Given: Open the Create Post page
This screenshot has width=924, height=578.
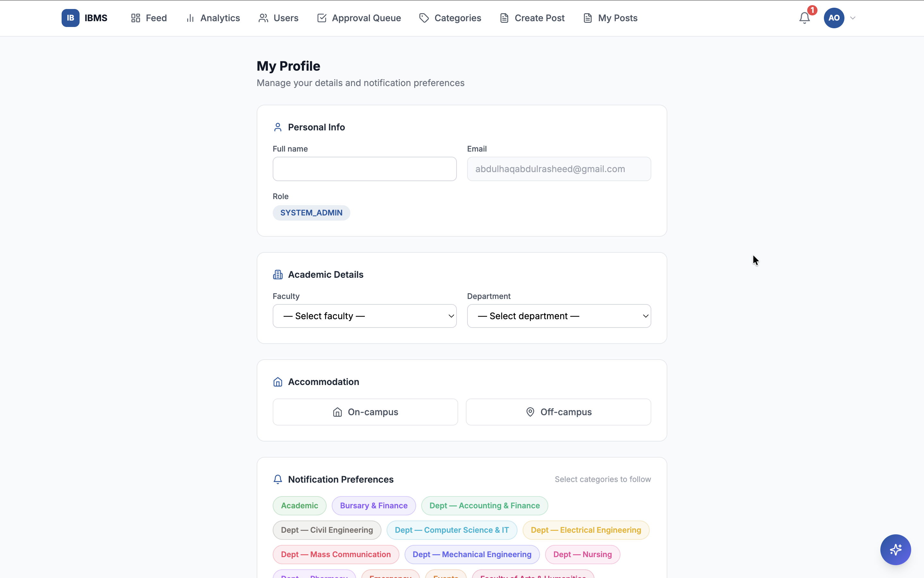Looking at the screenshot, I should [x=532, y=18].
